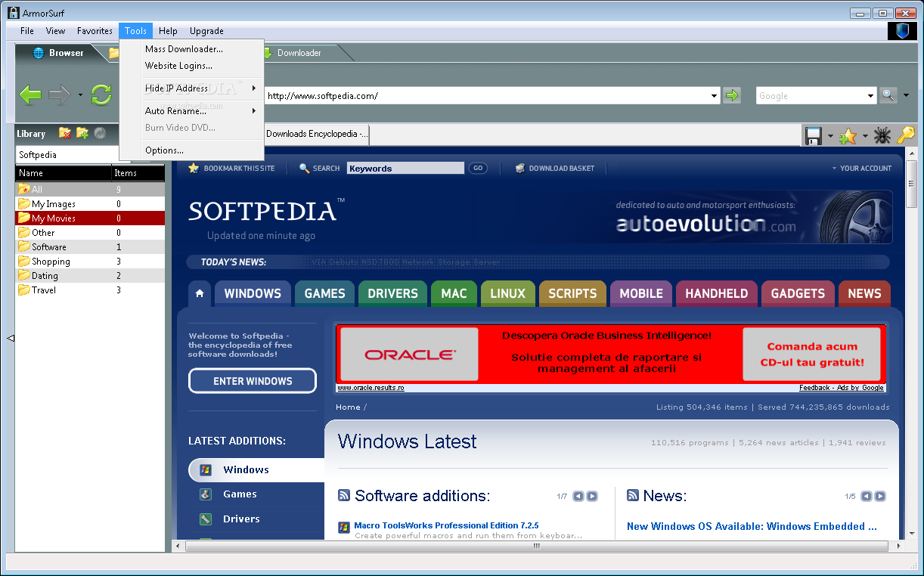The width and height of the screenshot is (924, 576).
Task: Select the Dating folder row
Action: point(90,276)
